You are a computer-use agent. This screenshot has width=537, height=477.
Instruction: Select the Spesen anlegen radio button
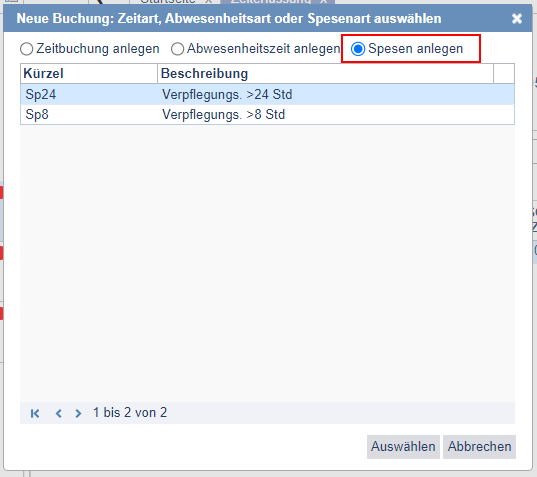click(x=358, y=49)
